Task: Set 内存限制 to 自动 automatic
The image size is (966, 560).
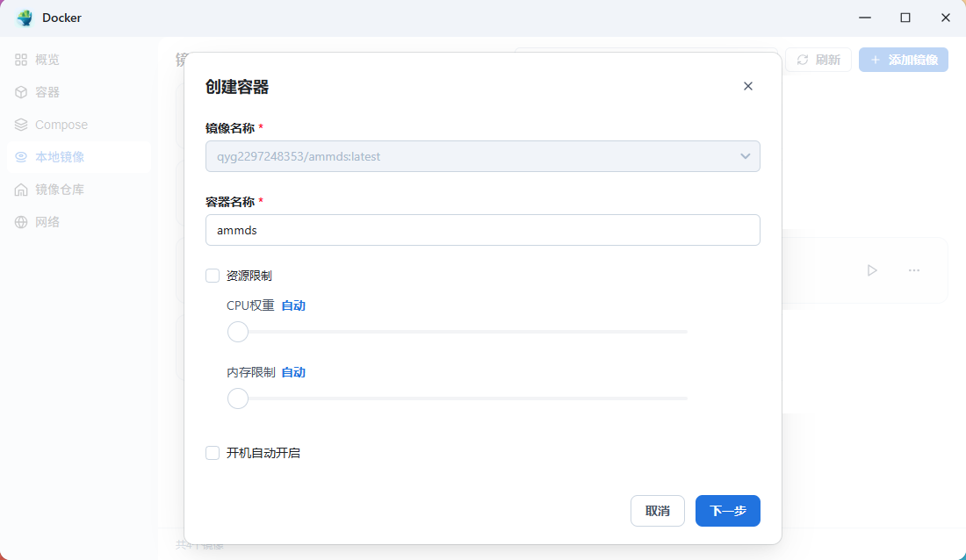Action: pos(294,371)
